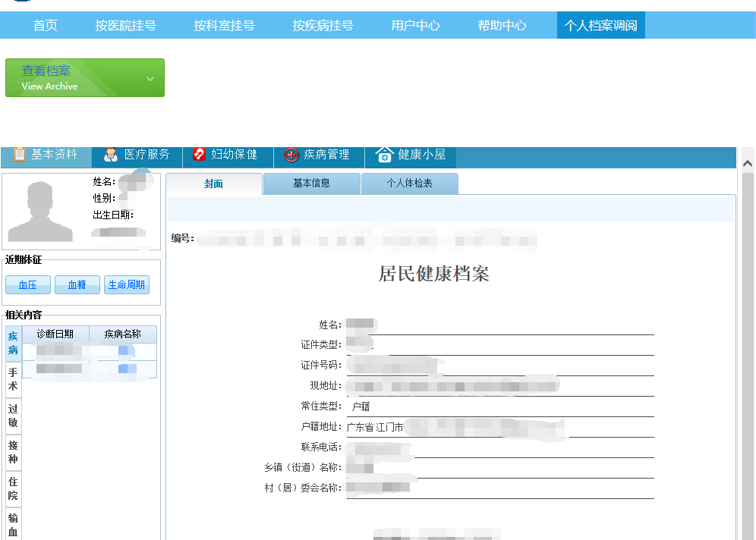Image resolution: width=756 pixels, height=540 pixels.
Task: Open the 帮助中心 menu
Action: coord(502,26)
